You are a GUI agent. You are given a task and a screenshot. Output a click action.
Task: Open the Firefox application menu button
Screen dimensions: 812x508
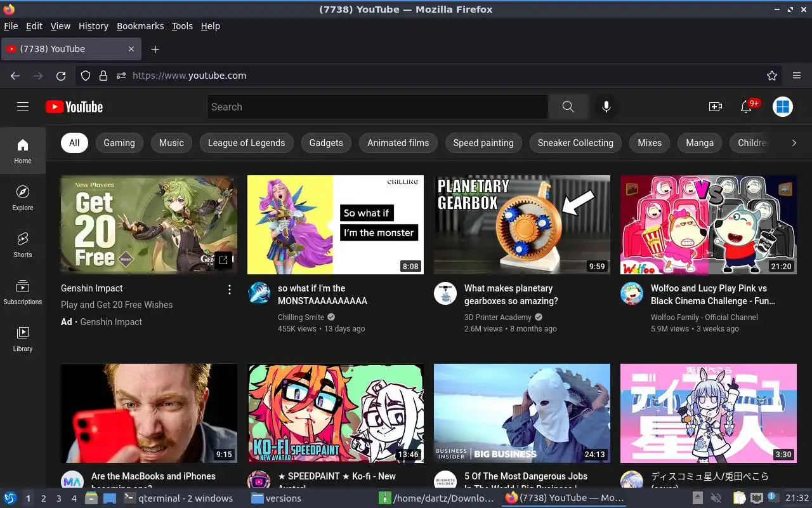point(797,76)
